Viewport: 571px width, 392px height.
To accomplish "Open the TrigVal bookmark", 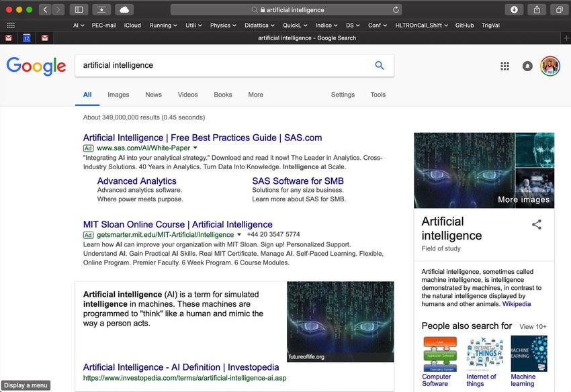I will [490, 25].
